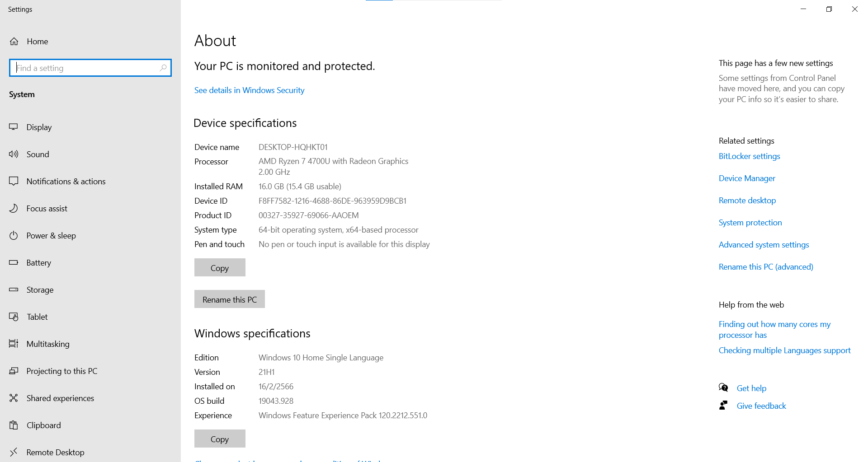
Task: Click the Clipboard icon in sidebar
Action: coord(14,425)
